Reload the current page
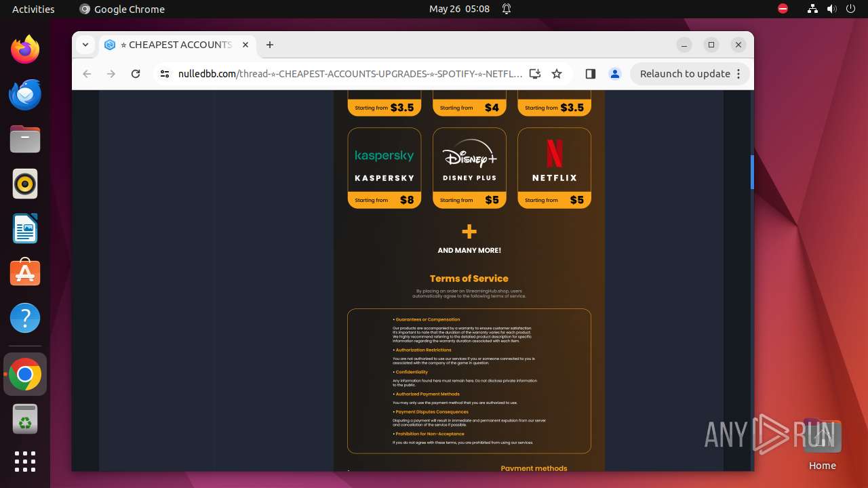The image size is (868, 488). pos(136,74)
